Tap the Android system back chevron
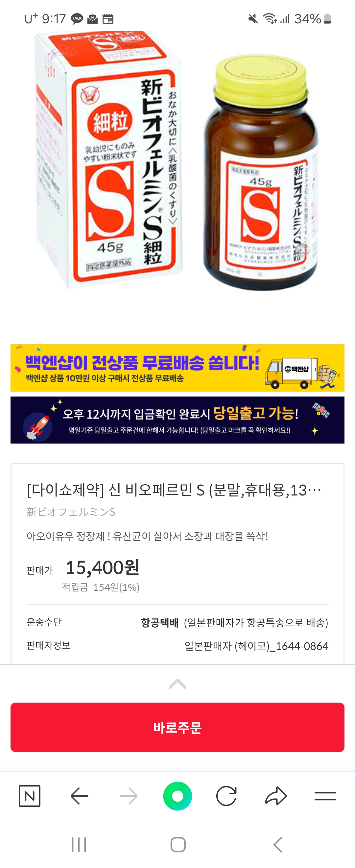The image size is (355, 868). [277, 844]
